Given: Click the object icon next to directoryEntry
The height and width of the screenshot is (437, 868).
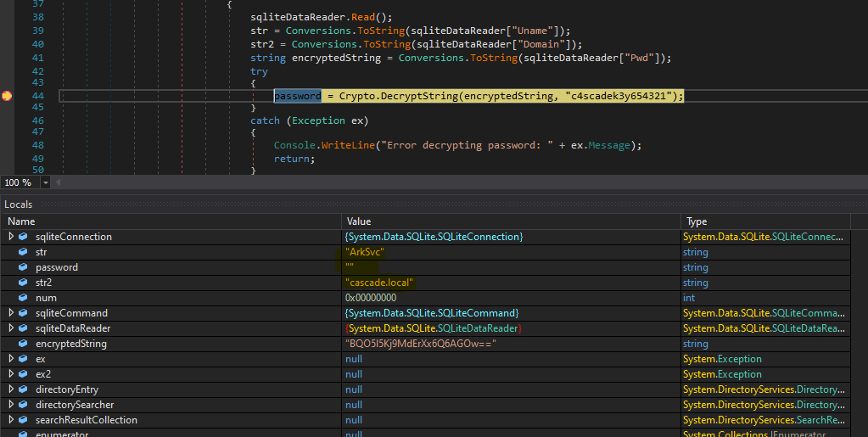Looking at the screenshot, I should (x=24, y=389).
